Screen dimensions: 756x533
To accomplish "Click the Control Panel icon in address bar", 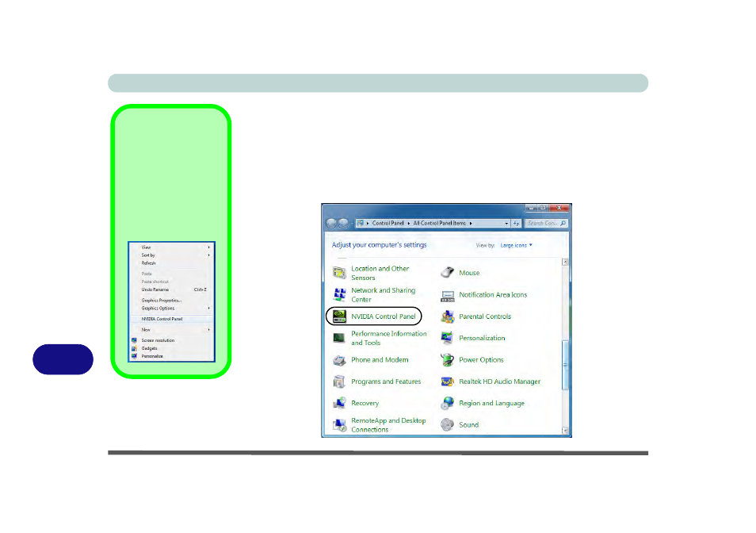I will coord(360,224).
